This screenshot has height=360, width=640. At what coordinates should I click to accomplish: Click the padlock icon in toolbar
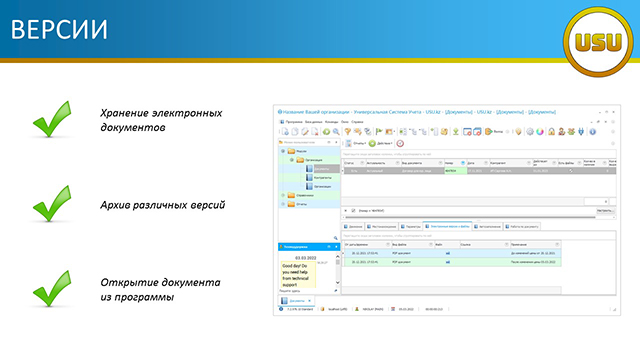[x=551, y=131]
